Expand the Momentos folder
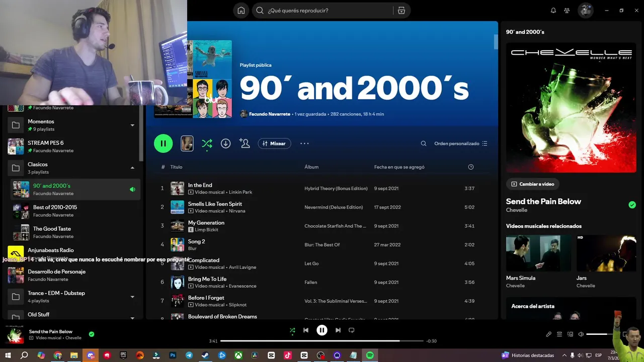The width and height of the screenshot is (644, 362). pyautogui.click(x=132, y=125)
